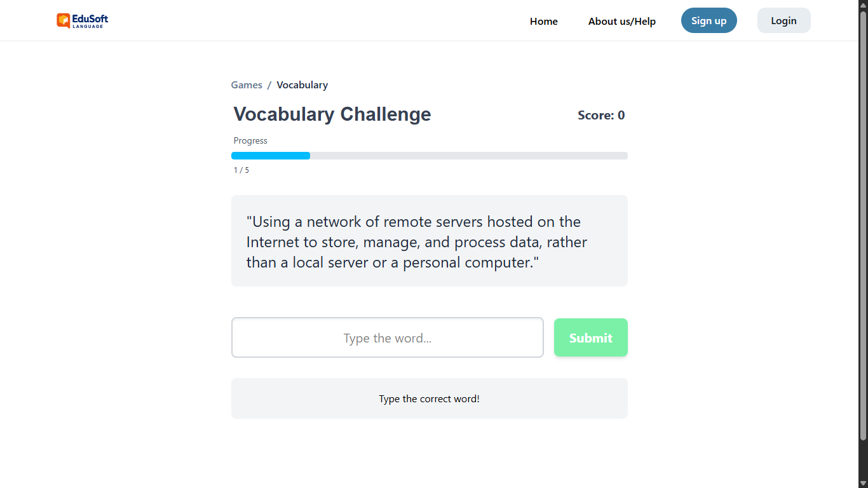This screenshot has height=488, width=868.
Task: Click the 1 / 5 progress counter
Action: point(241,170)
